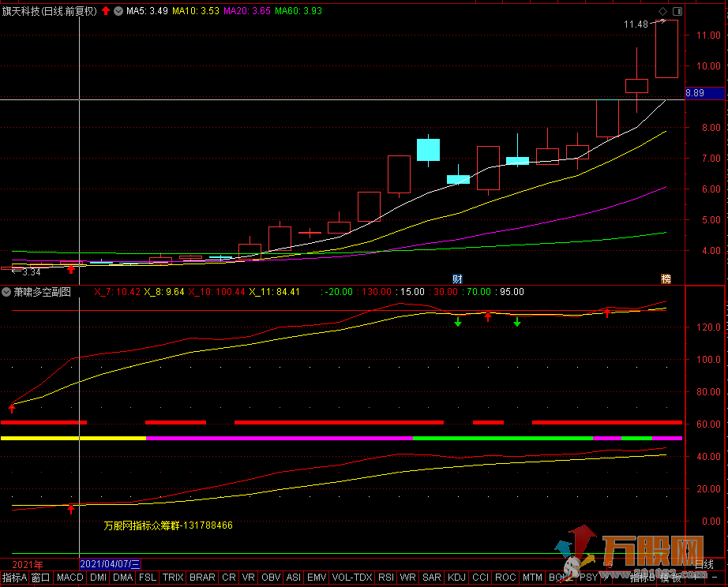Select the KDJ indicator tab
The image size is (728, 587).
[x=456, y=578]
